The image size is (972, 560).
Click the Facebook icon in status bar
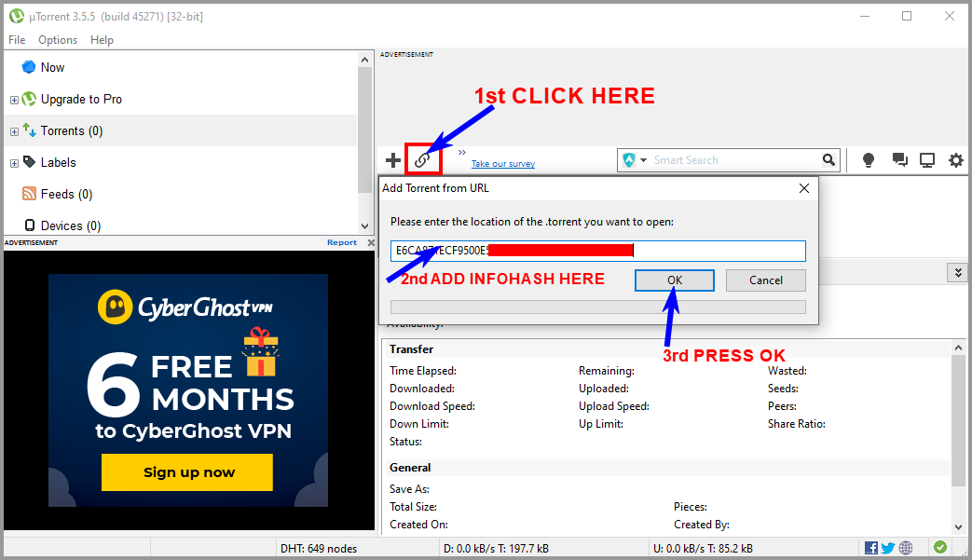point(871,548)
